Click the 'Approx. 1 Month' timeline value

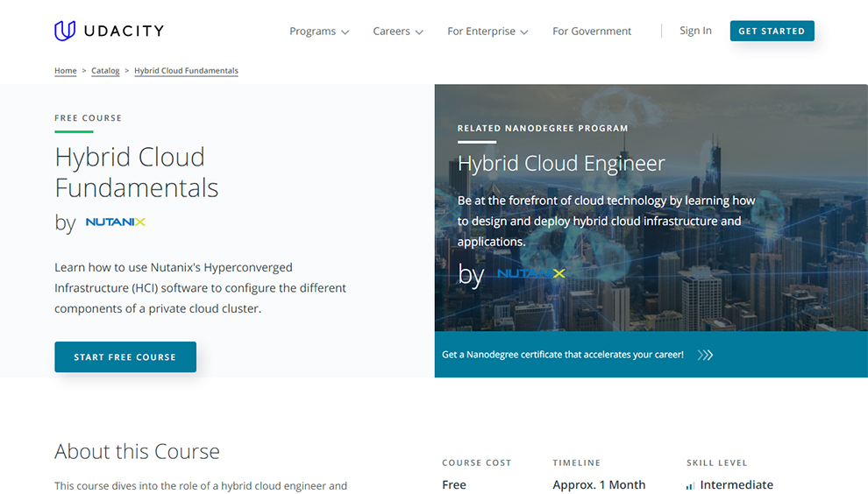click(x=599, y=484)
